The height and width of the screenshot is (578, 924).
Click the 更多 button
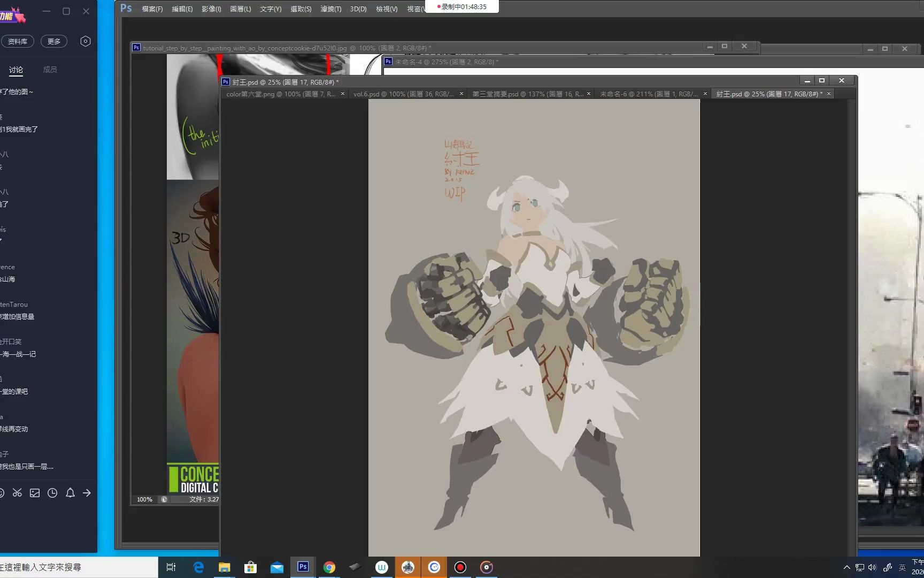[54, 41]
